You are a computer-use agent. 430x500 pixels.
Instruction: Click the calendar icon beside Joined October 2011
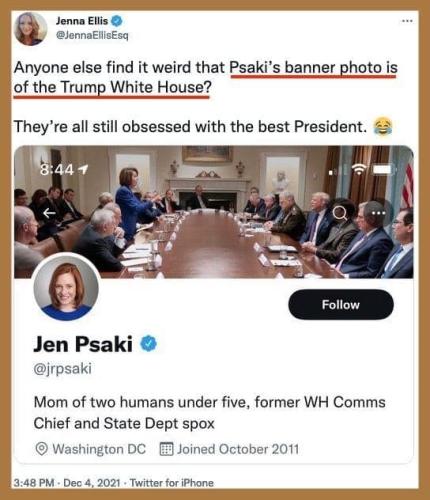(x=166, y=449)
